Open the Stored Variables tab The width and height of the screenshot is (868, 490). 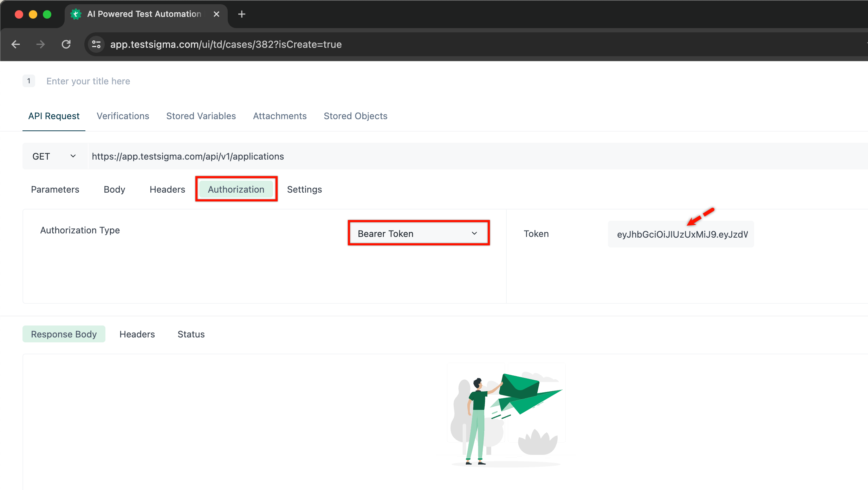[201, 116]
